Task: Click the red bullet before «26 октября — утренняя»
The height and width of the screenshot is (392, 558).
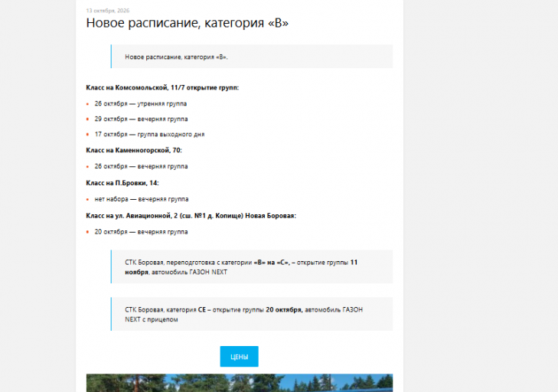Action: click(87, 104)
